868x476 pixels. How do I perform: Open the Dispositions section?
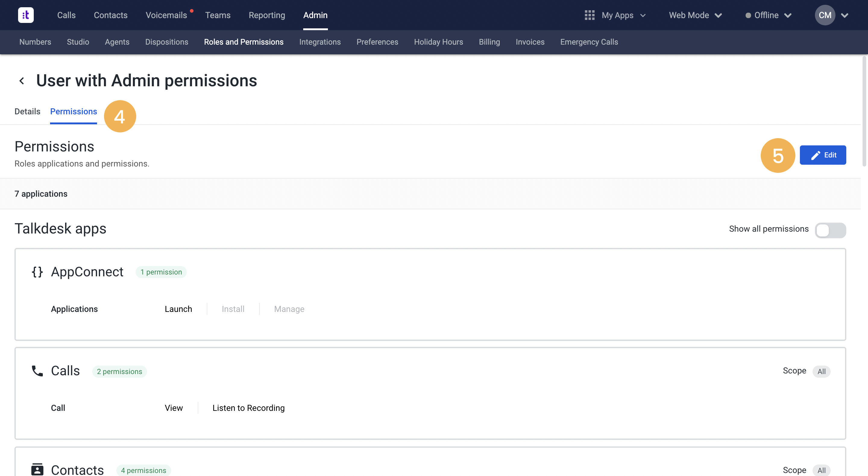pos(166,42)
